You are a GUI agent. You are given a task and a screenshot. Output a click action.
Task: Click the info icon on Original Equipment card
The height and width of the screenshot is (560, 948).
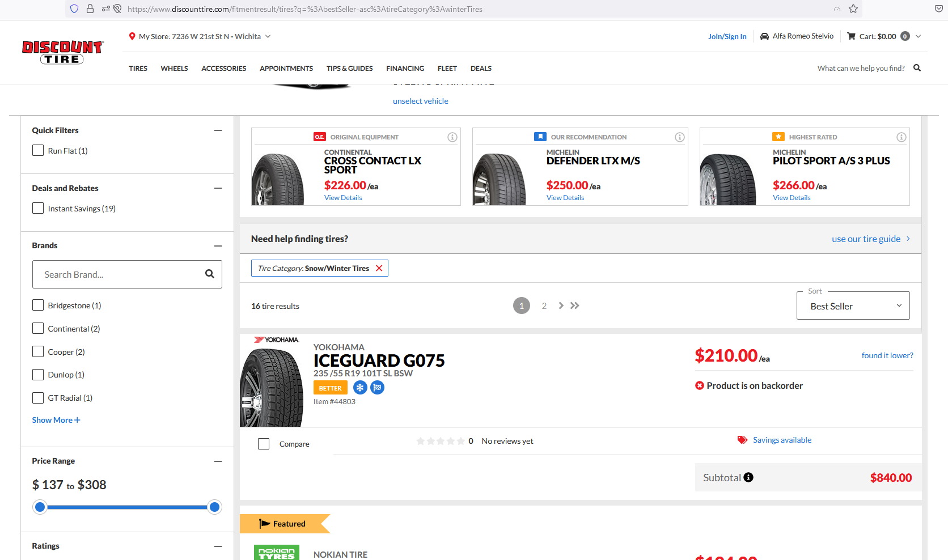click(x=452, y=137)
